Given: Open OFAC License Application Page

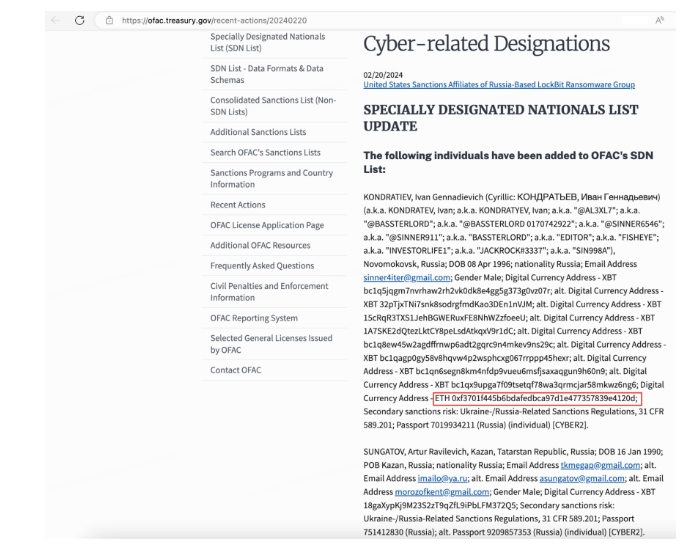Looking at the screenshot, I should tap(267, 225).
